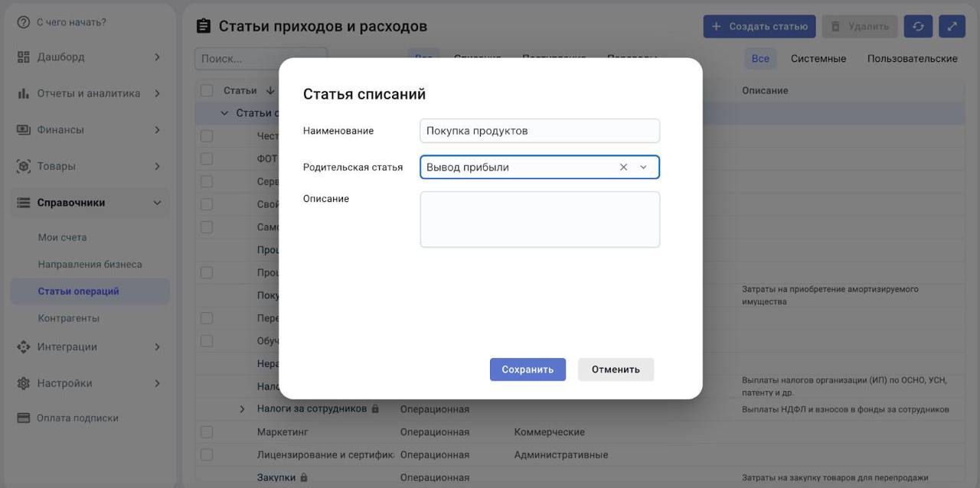Click the Отменить button

(616, 369)
